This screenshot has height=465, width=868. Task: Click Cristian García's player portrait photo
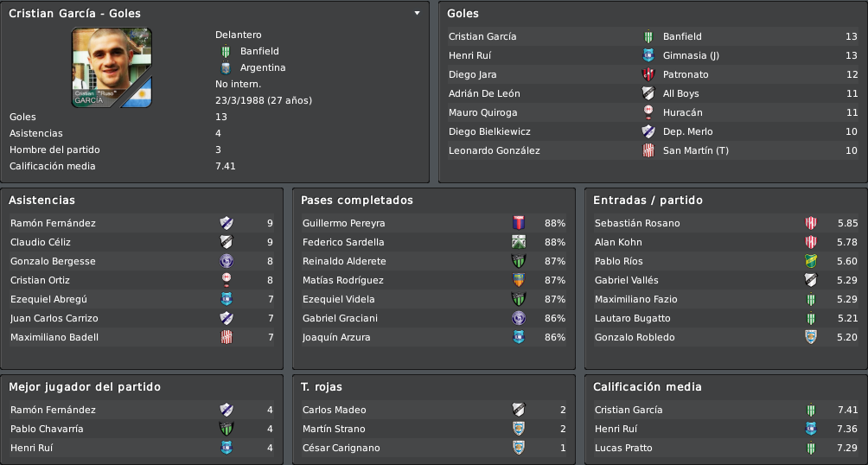[x=112, y=67]
